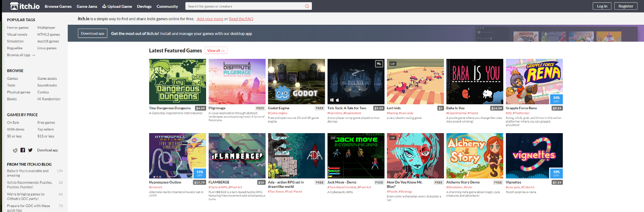
Task: Click the search magnifier icon
Action: tap(307, 6)
